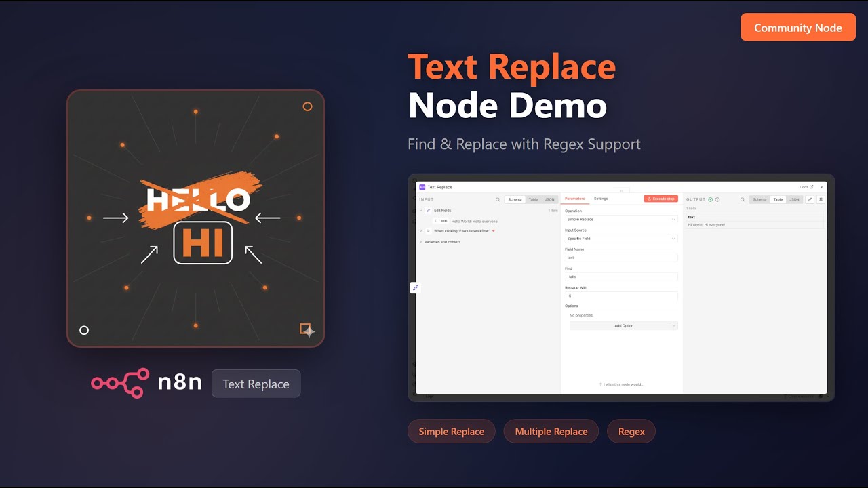Collapse the Edit Fields tree item
868x488 pixels.
click(x=420, y=211)
